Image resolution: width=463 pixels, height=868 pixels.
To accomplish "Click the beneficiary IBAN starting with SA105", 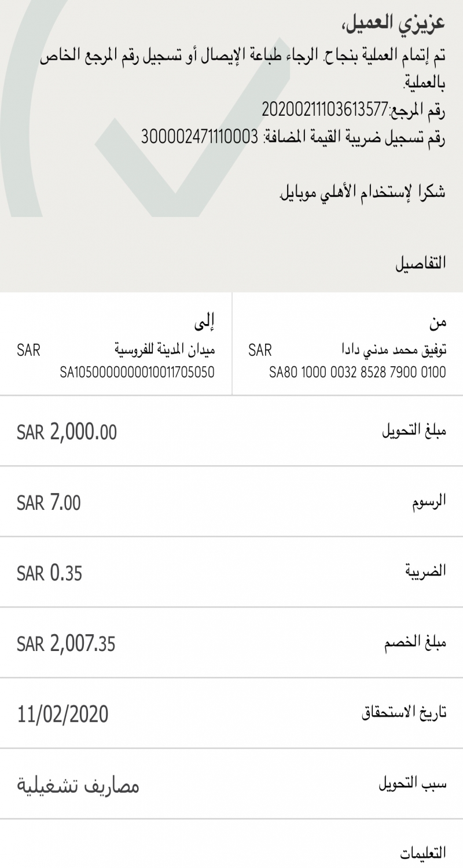I will tap(137, 372).
